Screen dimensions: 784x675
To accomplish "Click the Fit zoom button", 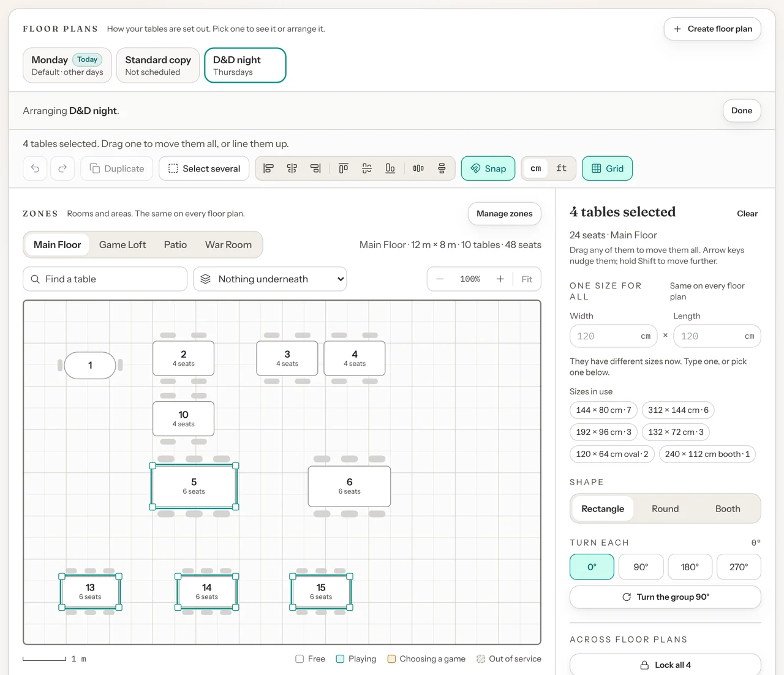I will [x=527, y=279].
